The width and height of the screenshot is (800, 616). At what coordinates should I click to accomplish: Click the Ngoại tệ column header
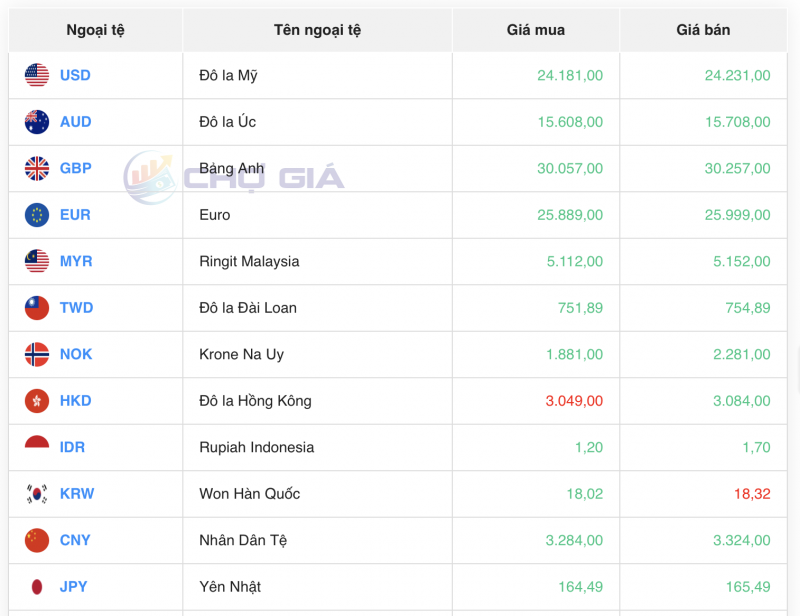click(95, 29)
